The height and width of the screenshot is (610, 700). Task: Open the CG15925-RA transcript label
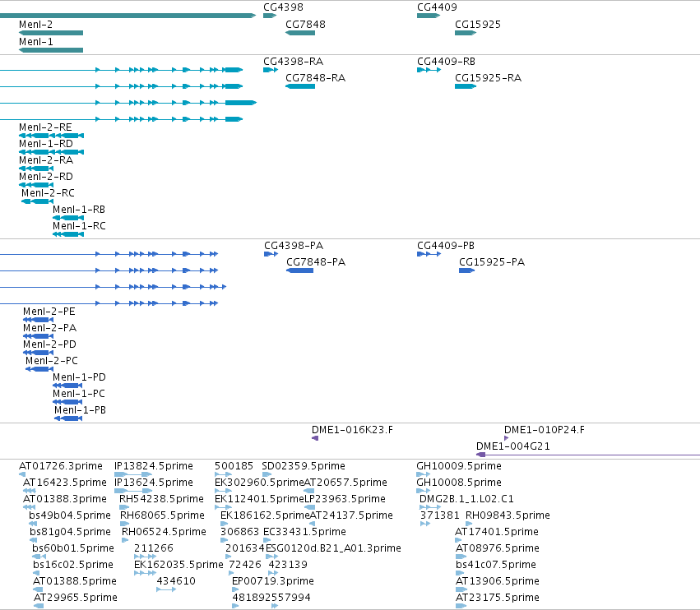(x=489, y=77)
